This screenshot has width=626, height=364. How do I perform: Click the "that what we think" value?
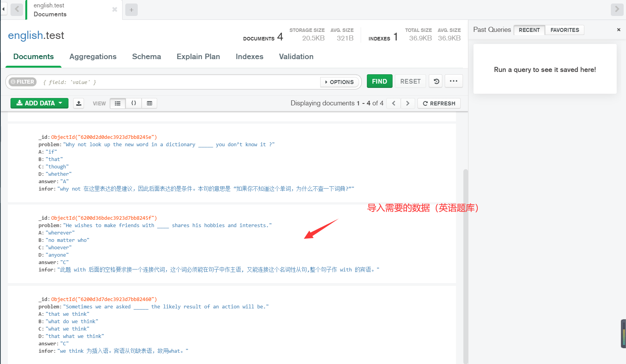pos(75,336)
